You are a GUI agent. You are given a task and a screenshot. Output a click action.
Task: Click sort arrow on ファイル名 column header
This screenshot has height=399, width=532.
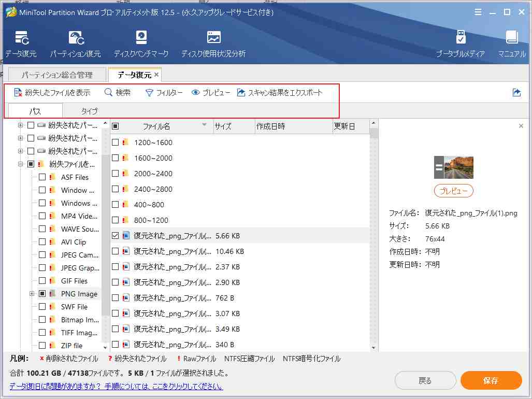(204, 125)
